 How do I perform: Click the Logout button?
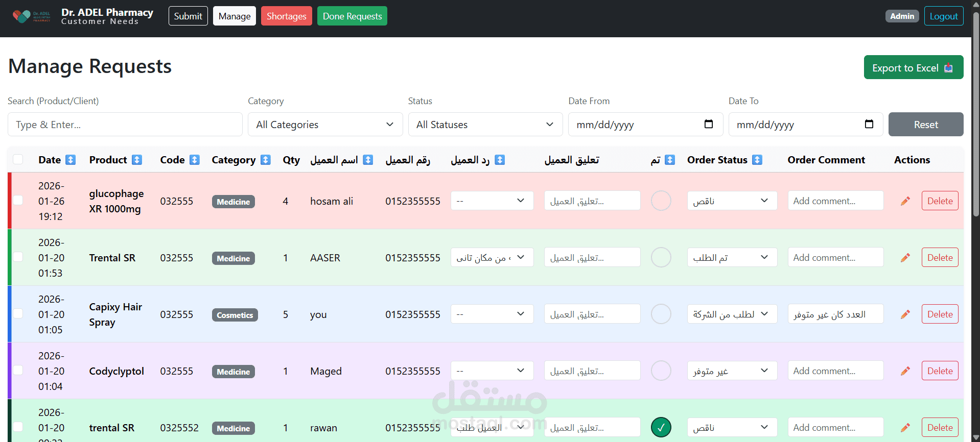tap(944, 16)
